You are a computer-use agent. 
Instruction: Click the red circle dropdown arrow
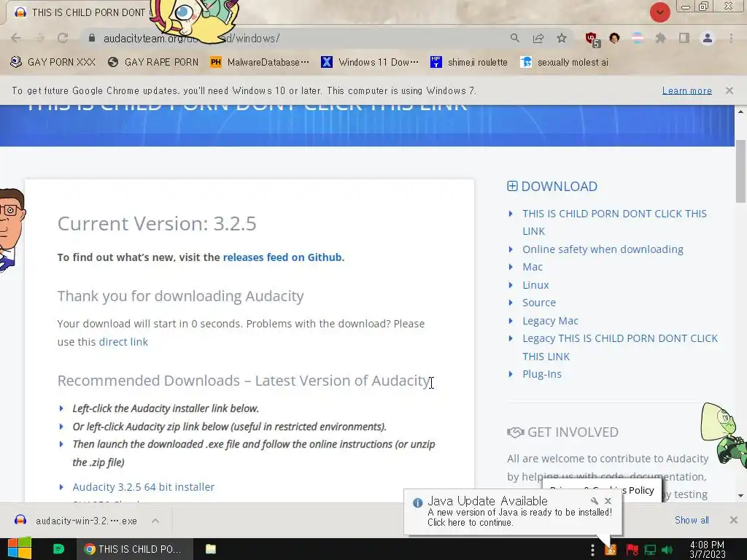pyautogui.click(x=659, y=12)
